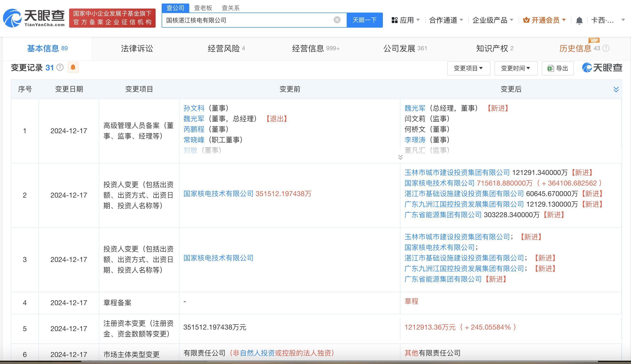
Task: Open 国家核电技术有限公司 link in row 2 变更前
Action: 218,194
